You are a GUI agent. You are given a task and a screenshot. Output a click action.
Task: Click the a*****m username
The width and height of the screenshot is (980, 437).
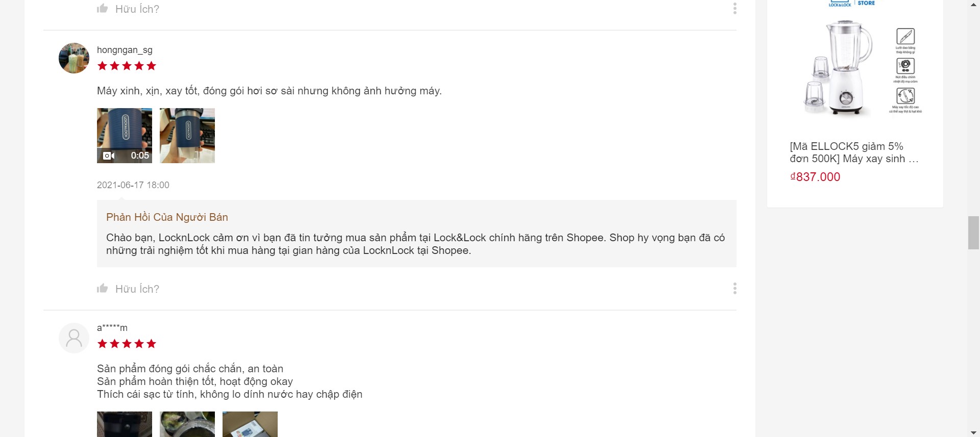pyautogui.click(x=112, y=328)
